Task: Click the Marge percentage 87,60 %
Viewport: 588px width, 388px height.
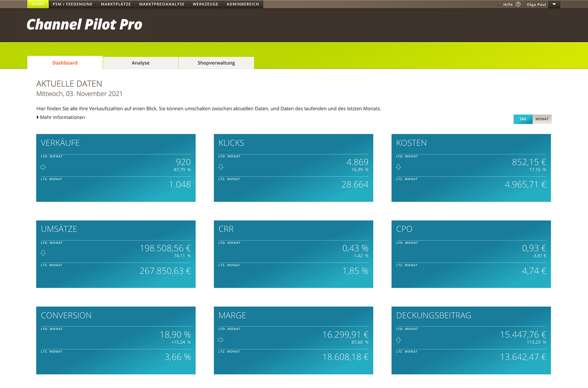Action: click(x=360, y=342)
